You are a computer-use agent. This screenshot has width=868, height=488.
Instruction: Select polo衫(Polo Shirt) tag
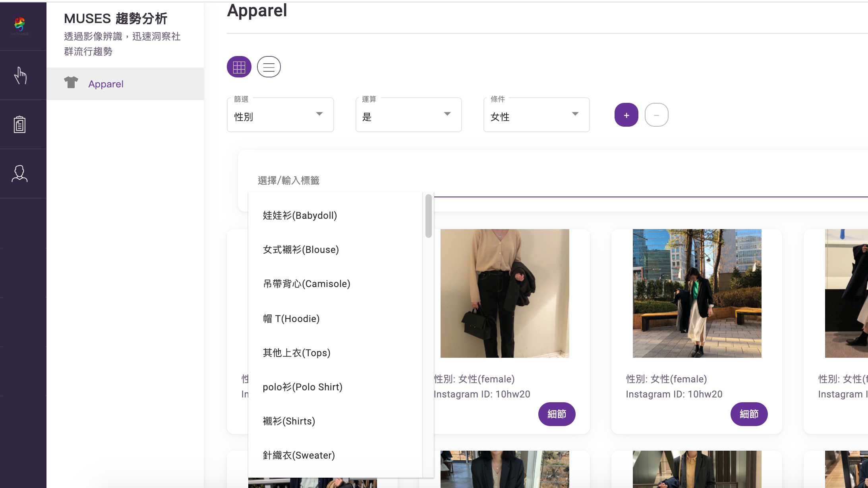coord(302,387)
